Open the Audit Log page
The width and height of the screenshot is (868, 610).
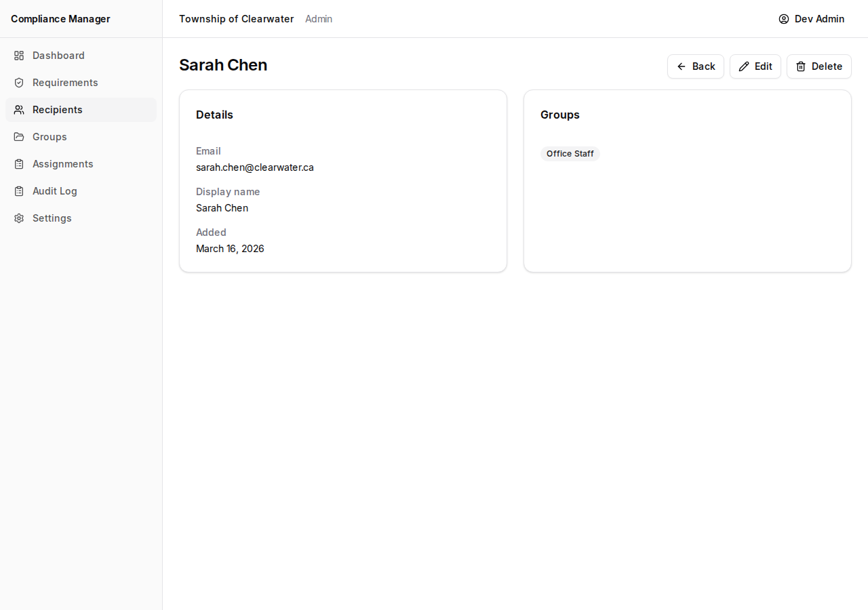[81, 191]
